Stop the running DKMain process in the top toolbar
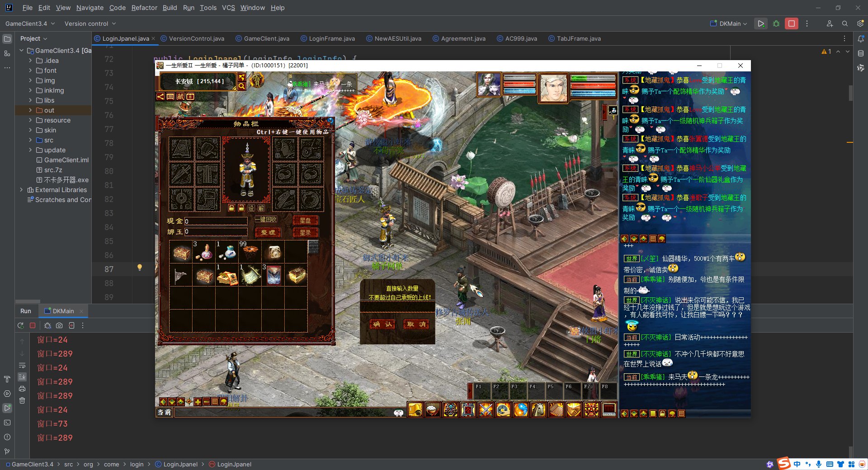Viewport: 868px width, 470px height. [791, 23]
